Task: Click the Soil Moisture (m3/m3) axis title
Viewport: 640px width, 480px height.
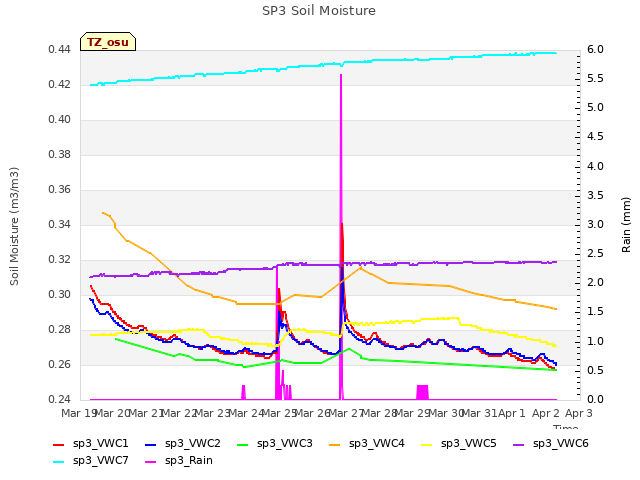Action: tap(14, 226)
